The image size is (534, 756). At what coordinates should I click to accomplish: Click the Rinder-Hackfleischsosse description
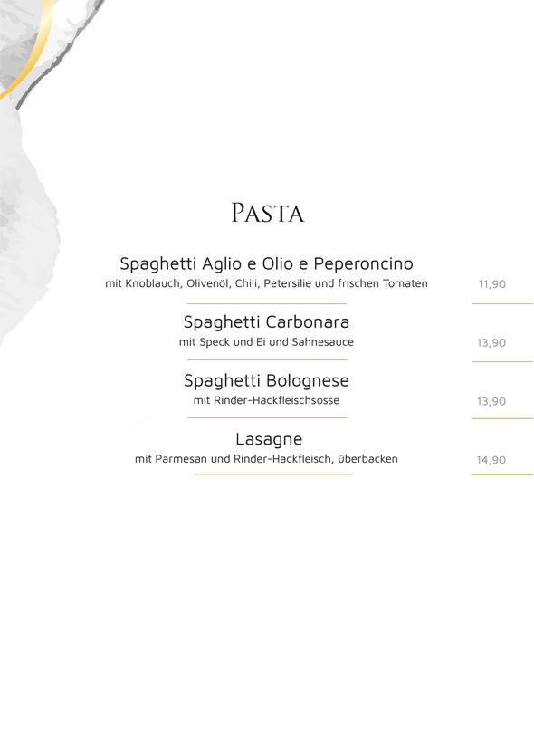(266, 400)
